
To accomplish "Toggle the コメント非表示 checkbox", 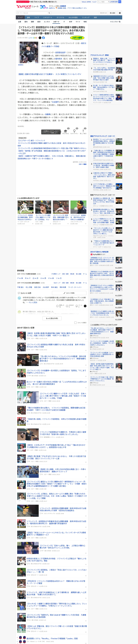I will (x=75, y=323).
